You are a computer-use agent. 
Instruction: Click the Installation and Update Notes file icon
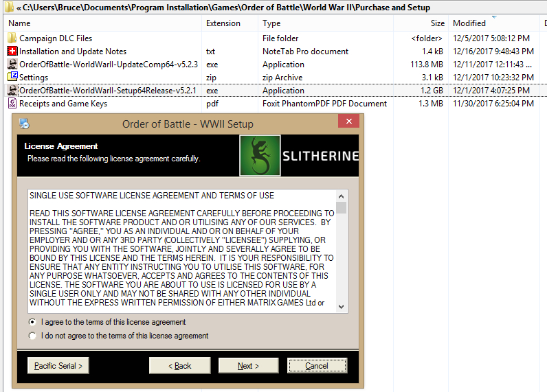12,51
